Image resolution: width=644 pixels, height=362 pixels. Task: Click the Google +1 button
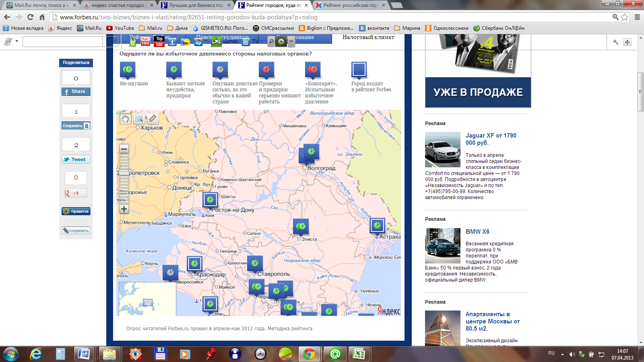[76, 193]
